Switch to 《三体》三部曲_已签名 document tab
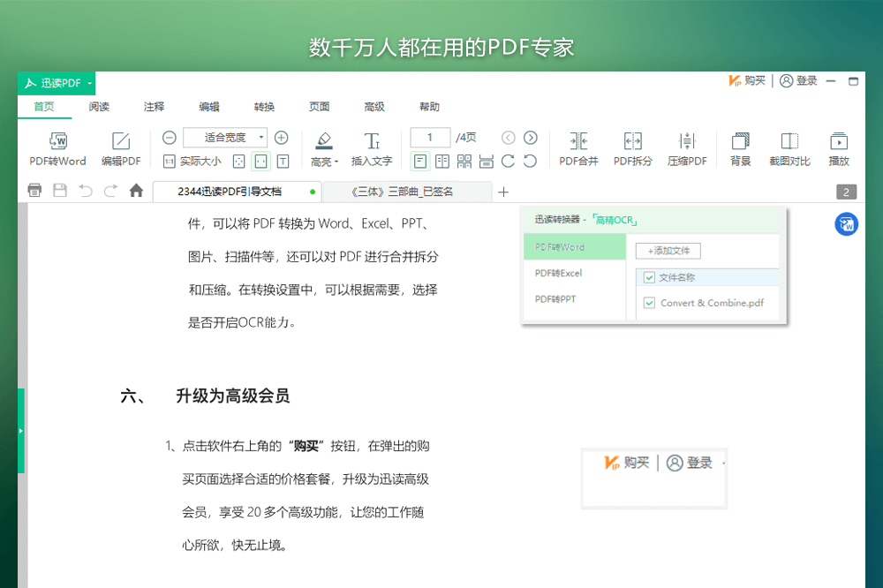 pos(407,191)
